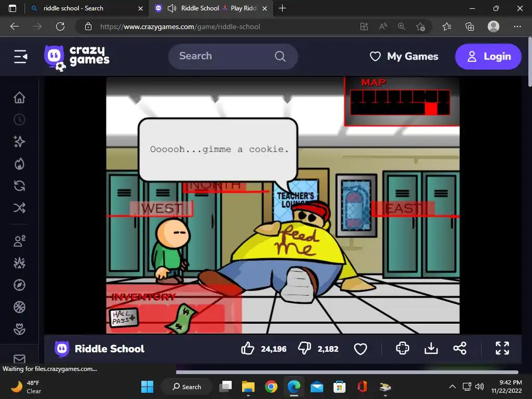Open Collections in Edge toolbar
This screenshot has height=399, width=532.
(x=470, y=26)
